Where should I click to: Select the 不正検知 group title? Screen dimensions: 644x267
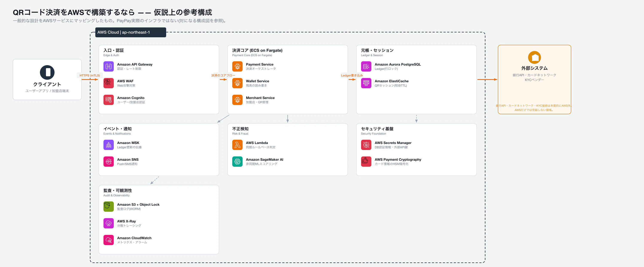point(240,129)
